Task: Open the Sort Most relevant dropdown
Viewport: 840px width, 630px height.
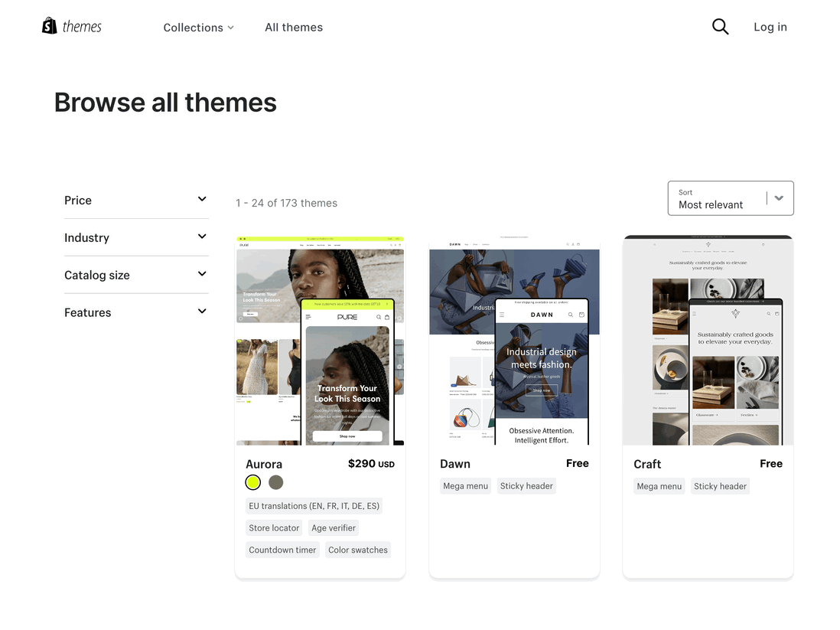Action: (730, 197)
